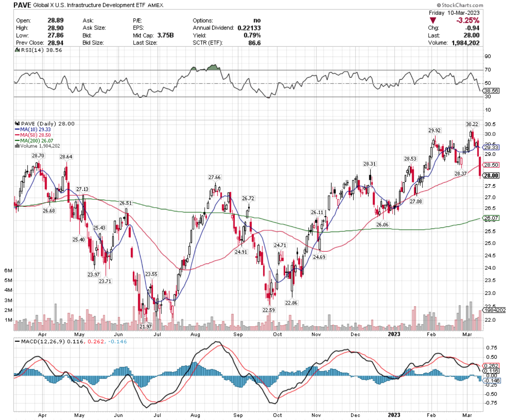Click the 27.13 price annotation

pos(82,189)
